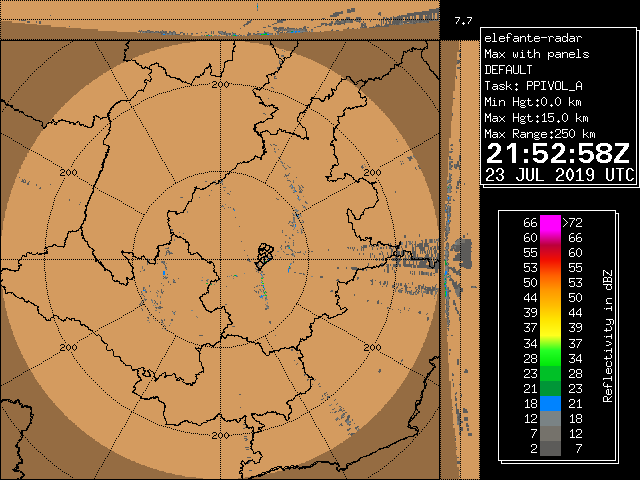
Task: Click the magenta 66–72 dBZ color swatch
Action: tap(550, 222)
